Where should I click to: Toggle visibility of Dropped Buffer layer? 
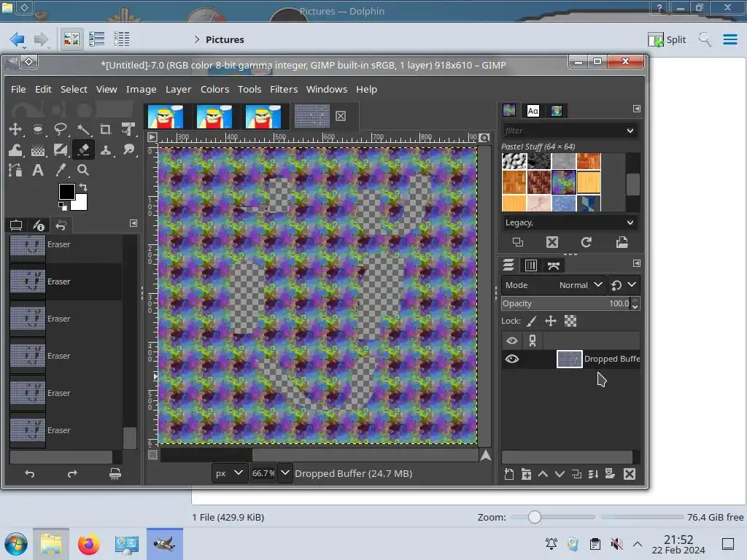(x=511, y=359)
